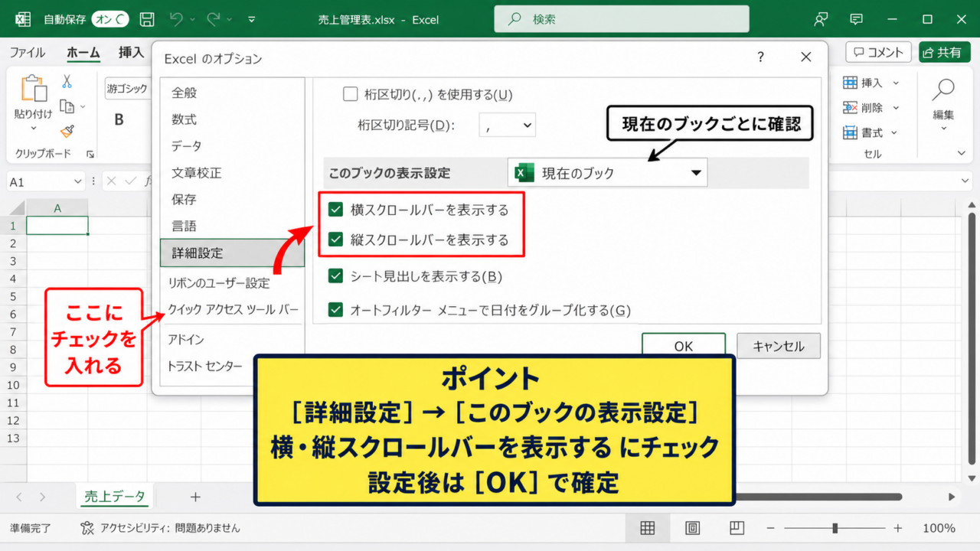Click column header A

(x=57, y=208)
